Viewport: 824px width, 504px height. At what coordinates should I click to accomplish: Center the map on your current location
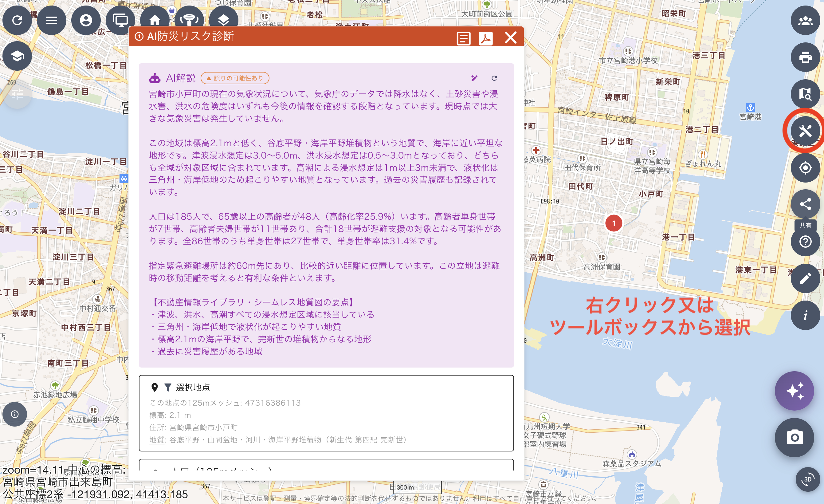point(805,168)
